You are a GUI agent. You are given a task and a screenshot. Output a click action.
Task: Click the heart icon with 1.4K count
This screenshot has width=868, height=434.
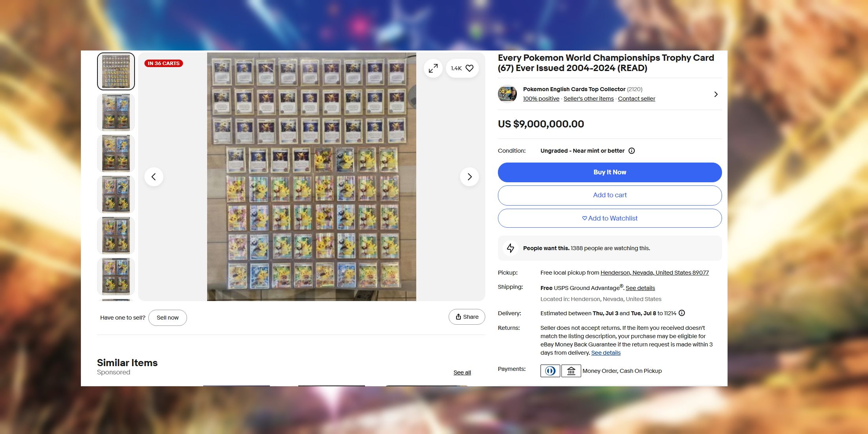(x=462, y=68)
